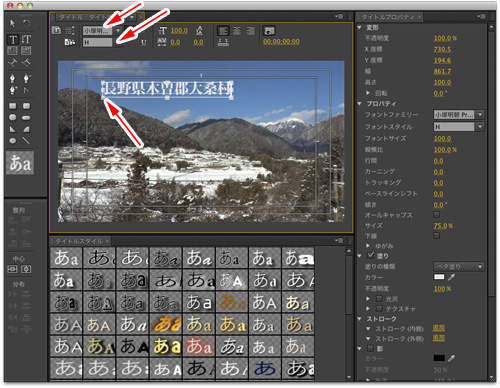This screenshot has width=500, height=388.
Task: Enable 影 shadow checkbox
Action: (x=370, y=348)
